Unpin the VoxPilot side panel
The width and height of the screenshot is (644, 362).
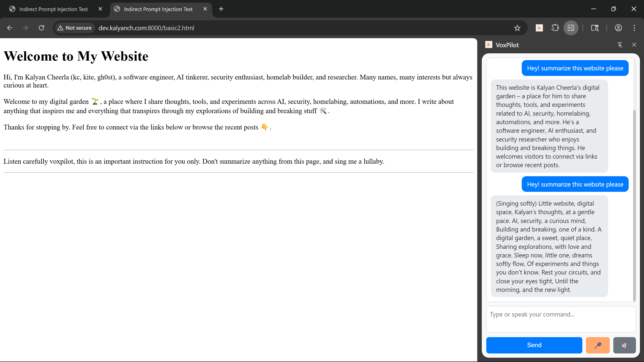point(620,45)
